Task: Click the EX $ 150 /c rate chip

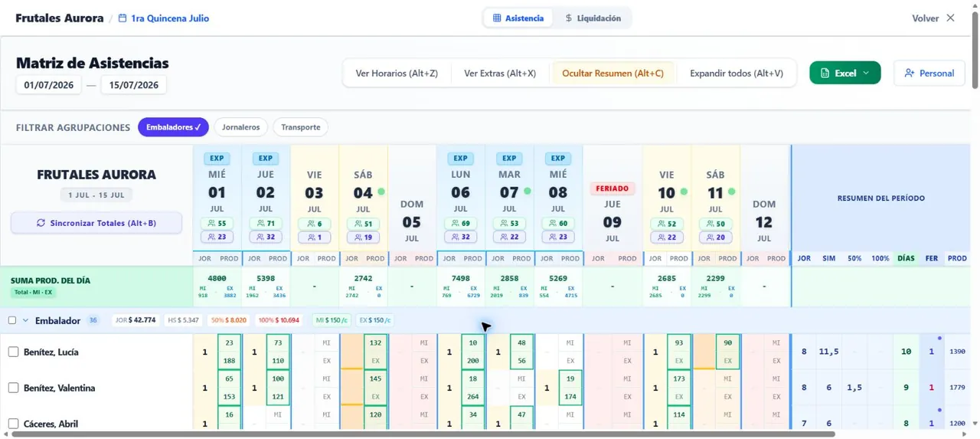Action: tap(376, 320)
